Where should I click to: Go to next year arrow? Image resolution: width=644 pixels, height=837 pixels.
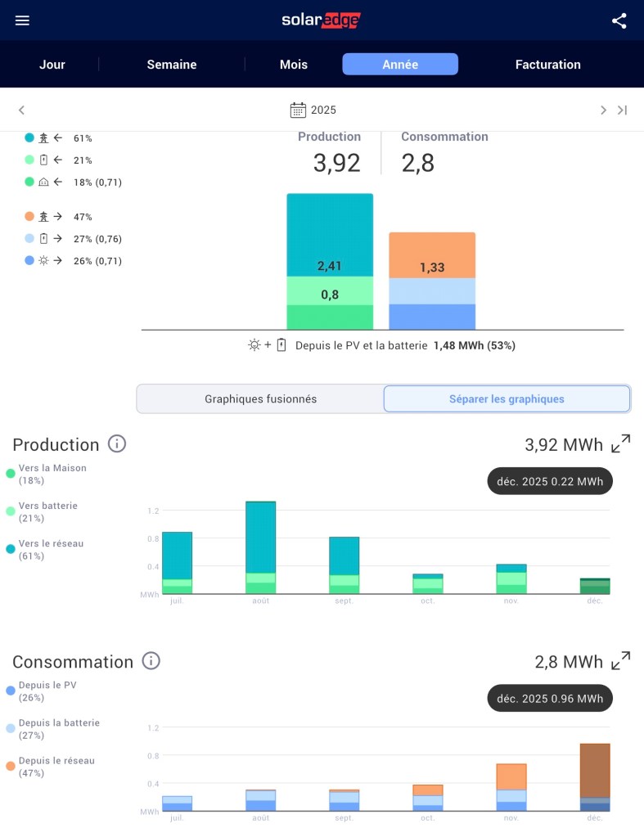tap(603, 110)
